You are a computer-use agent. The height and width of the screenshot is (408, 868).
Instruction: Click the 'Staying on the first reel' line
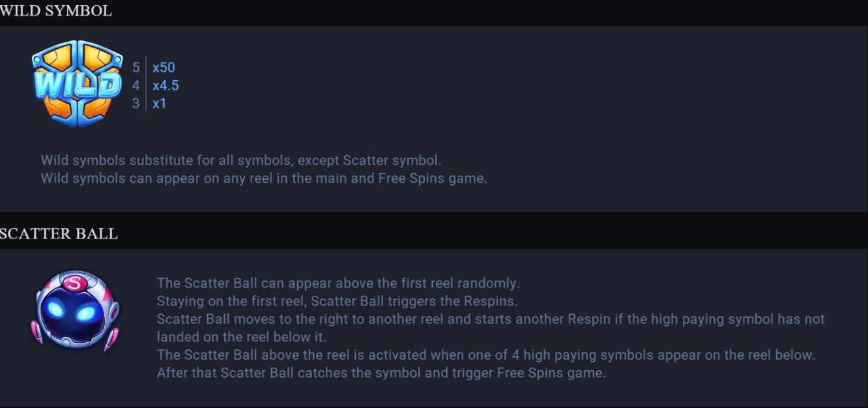click(x=337, y=301)
